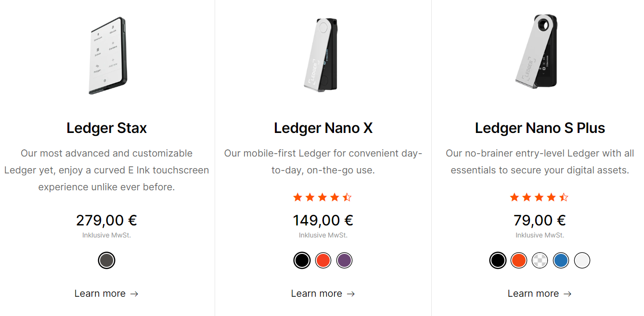Screen dimensions: 644x316
Task: Select the dark grey color for Ledger Stax
Action: pyautogui.click(x=106, y=261)
